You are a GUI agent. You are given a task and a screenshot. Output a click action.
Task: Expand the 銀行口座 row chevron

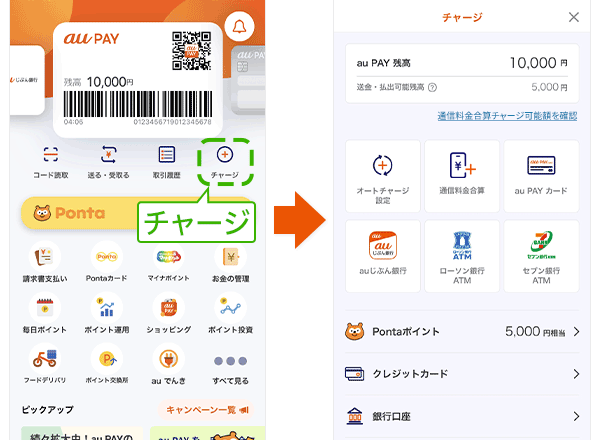tap(576, 416)
